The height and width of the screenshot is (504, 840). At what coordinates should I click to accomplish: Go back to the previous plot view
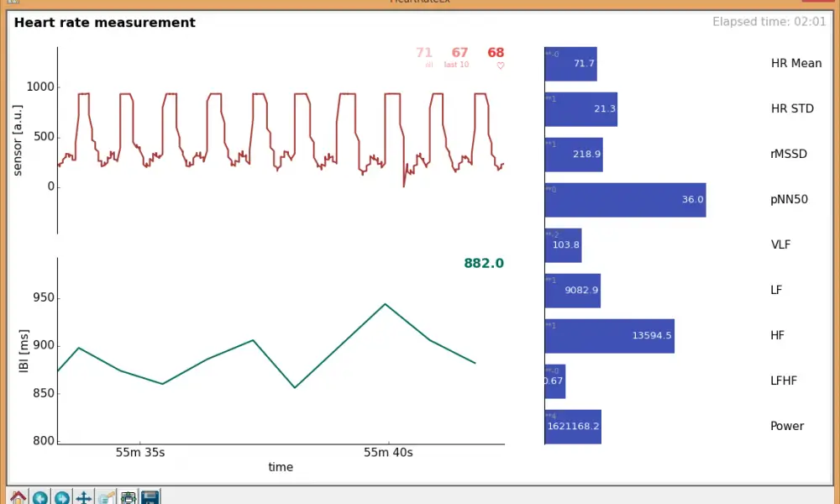pos(40,497)
